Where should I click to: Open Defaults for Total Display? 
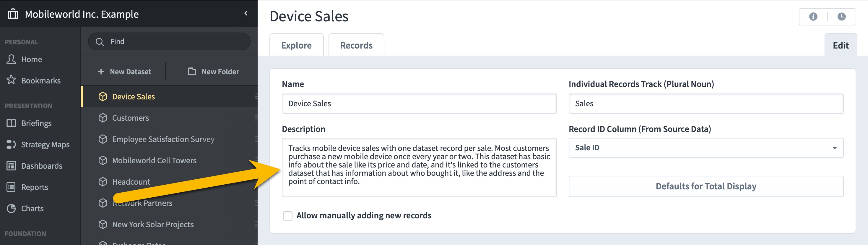tap(706, 186)
